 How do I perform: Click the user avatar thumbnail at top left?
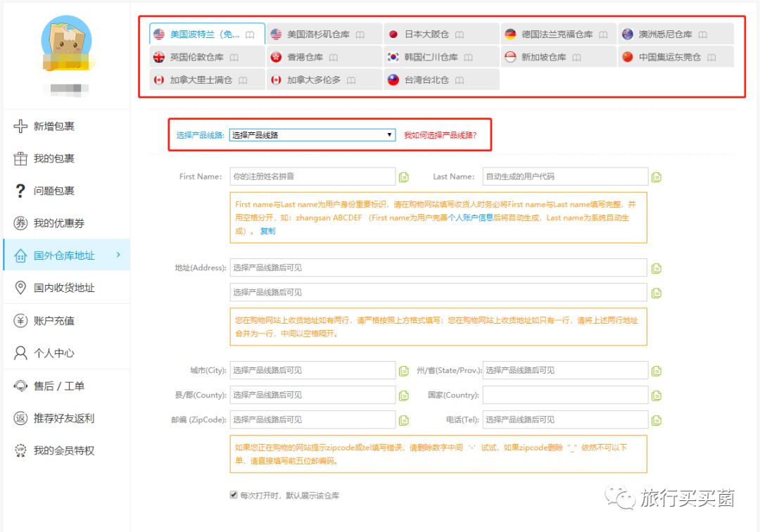pyautogui.click(x=65, y=44)
